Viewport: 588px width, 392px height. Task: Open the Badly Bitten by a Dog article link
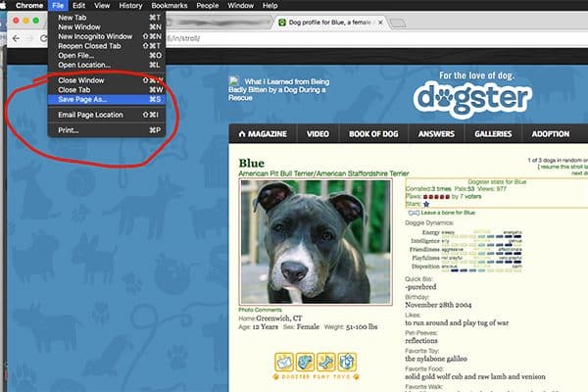click(279, 89)
